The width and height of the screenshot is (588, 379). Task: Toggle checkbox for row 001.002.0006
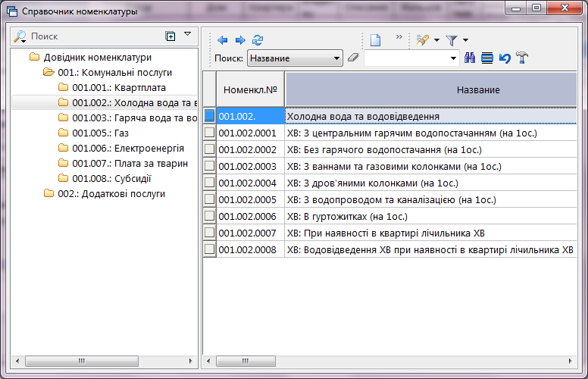(209, 216)
